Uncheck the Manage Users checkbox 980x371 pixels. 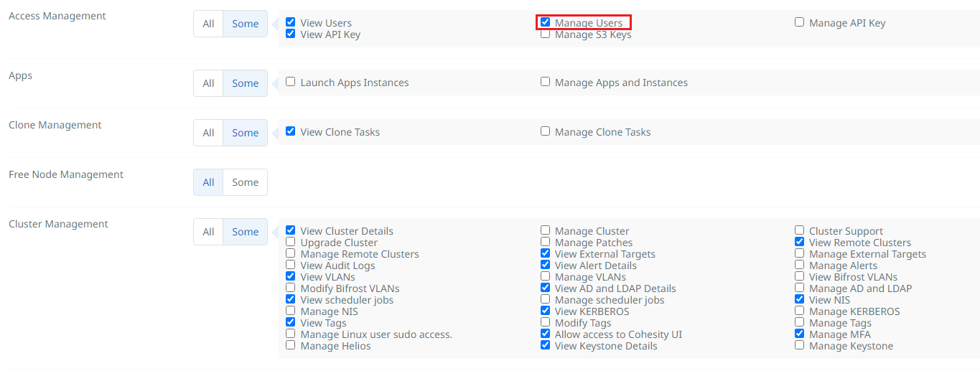545,22
